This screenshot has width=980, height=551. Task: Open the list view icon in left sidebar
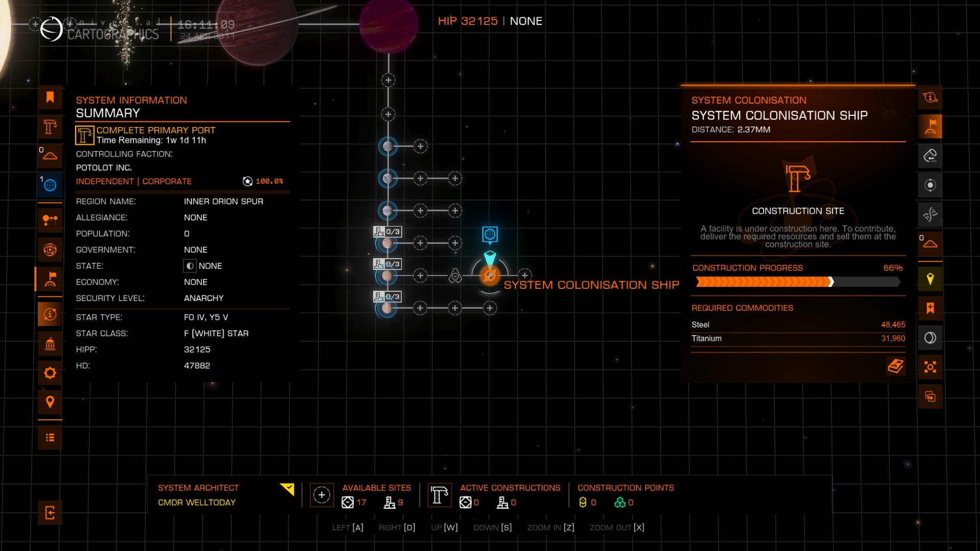point(50,437)
